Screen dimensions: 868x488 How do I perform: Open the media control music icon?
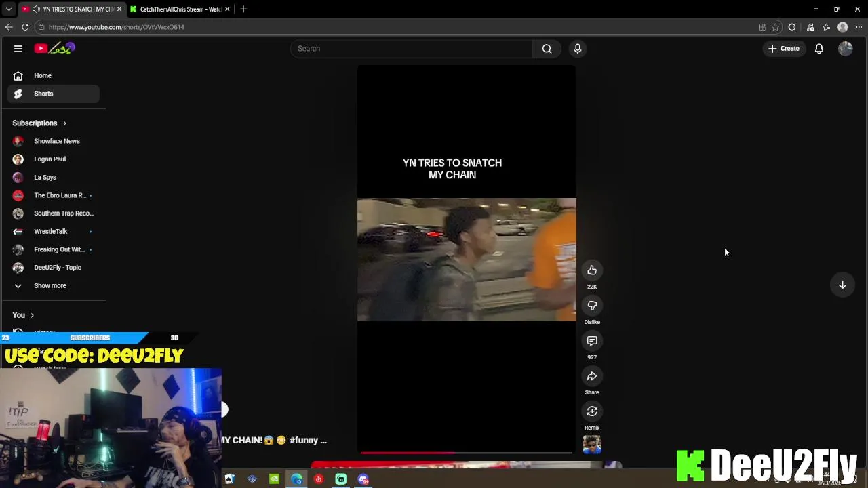coord(810,27)
